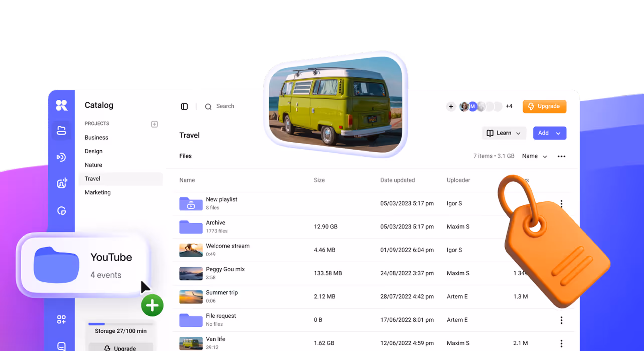Expand the Learn dropdown

tap(504, 133)
